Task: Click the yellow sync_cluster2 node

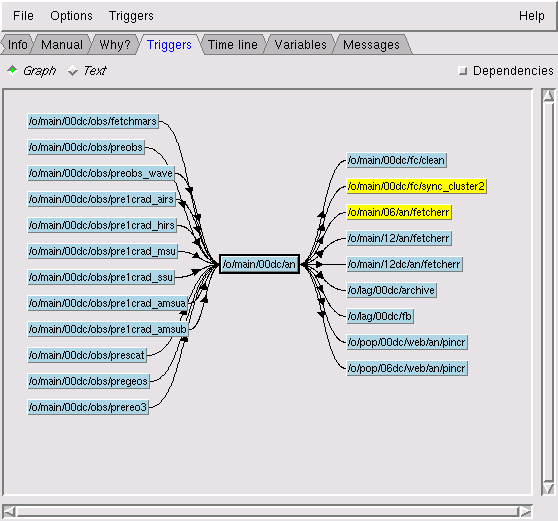Action: [x=416, y=186]
